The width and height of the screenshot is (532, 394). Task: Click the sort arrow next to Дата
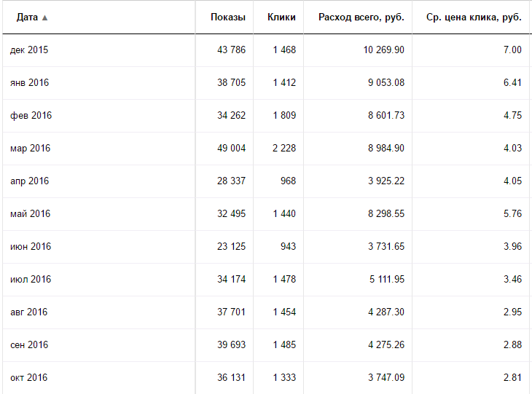(44, 18)
